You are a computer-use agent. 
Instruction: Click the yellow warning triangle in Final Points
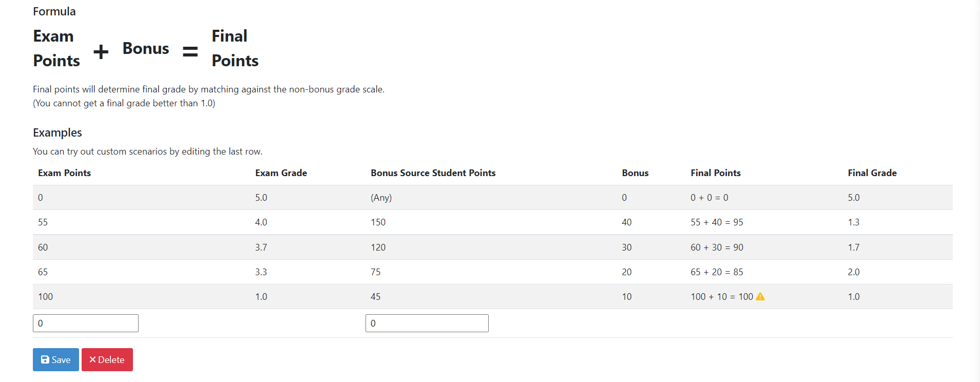(x=760, y=296)
